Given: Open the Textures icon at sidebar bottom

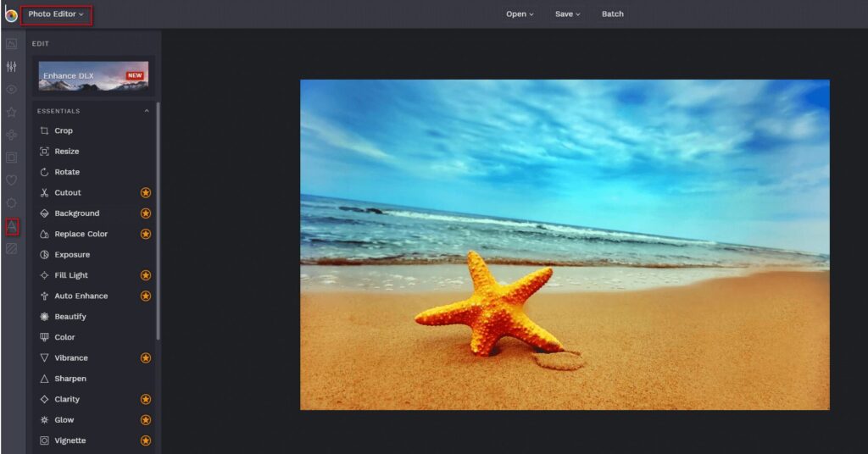Looking at the screenshot, I should (11, 249).
